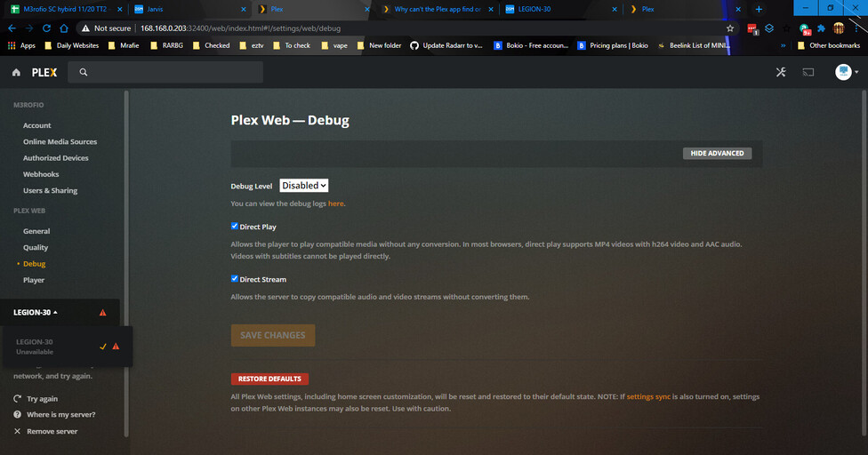Click the sidebar vertical scrollbar
The image size is (868, 455).
click(x=126, y=264)
